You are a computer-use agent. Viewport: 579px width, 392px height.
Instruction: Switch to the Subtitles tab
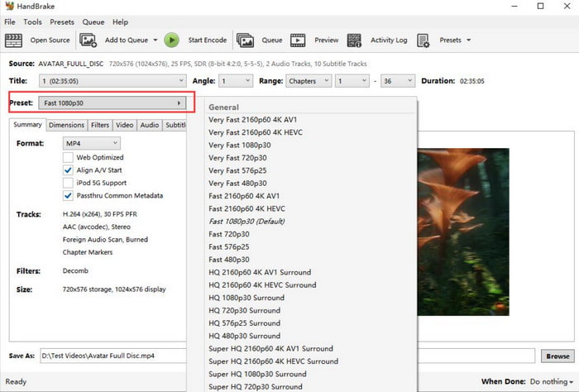coord(175,125)
